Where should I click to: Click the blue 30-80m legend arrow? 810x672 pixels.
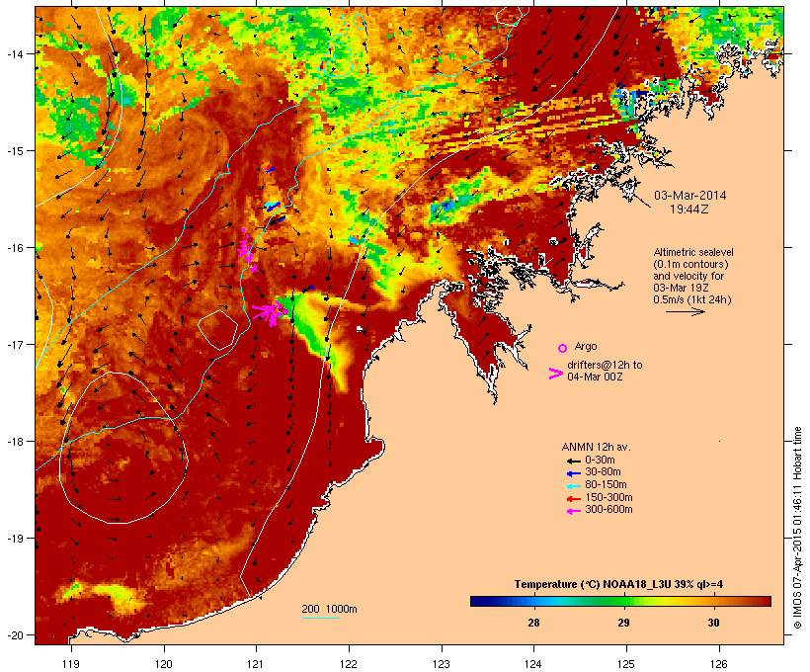coord(574,473)
